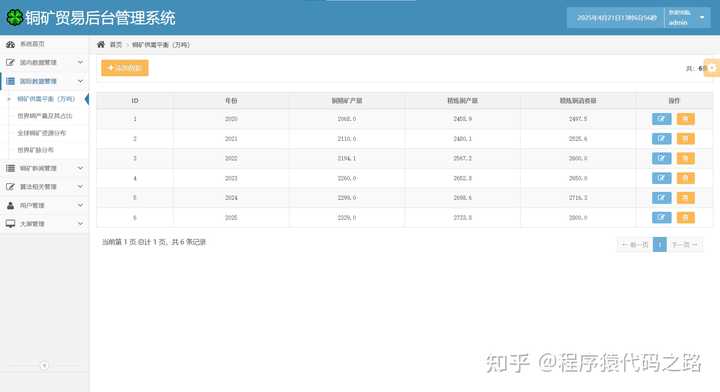Viewport: 720px width, 392px height.
Task: Click the orange delete icon for 2021 row
Action: pos(686,139)
